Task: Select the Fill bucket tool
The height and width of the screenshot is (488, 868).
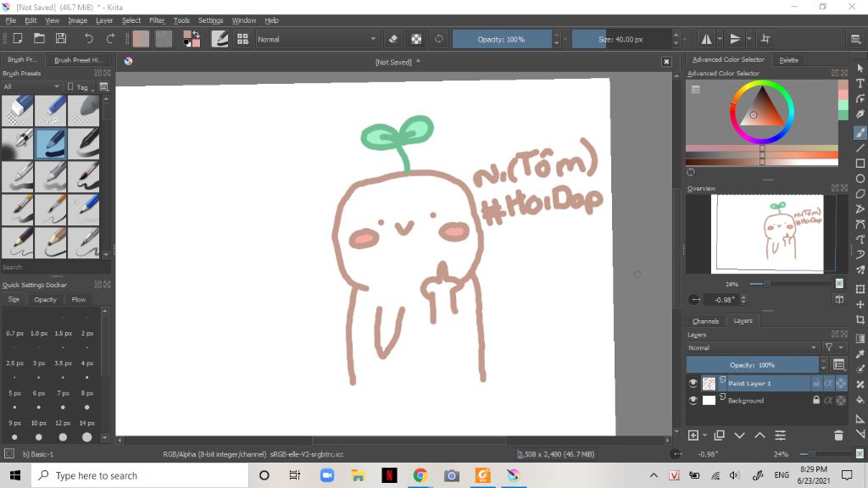Action: pyautogui.click(x=860, y=400)
